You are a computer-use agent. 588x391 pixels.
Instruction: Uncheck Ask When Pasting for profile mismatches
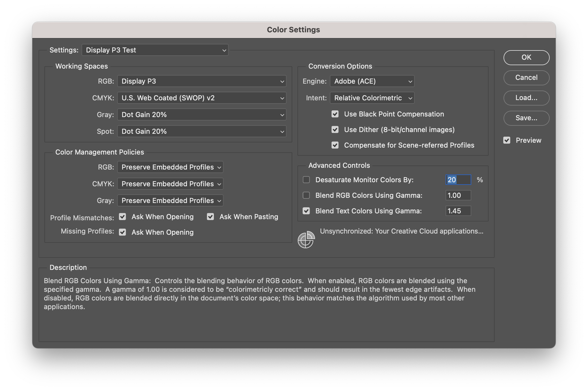tap(210, 217)
